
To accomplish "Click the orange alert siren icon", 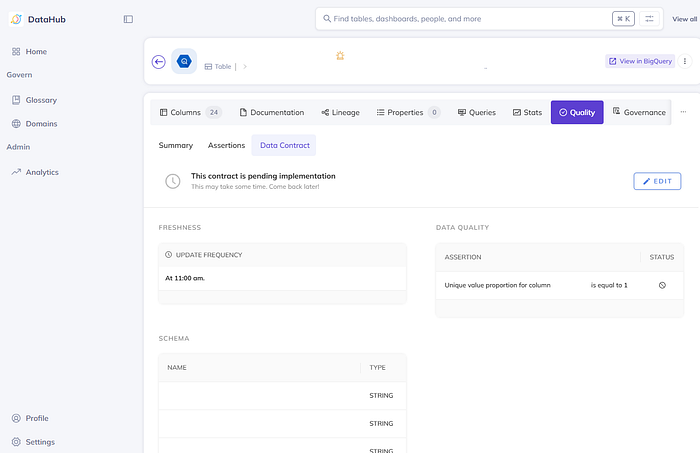I will point(340,55).
